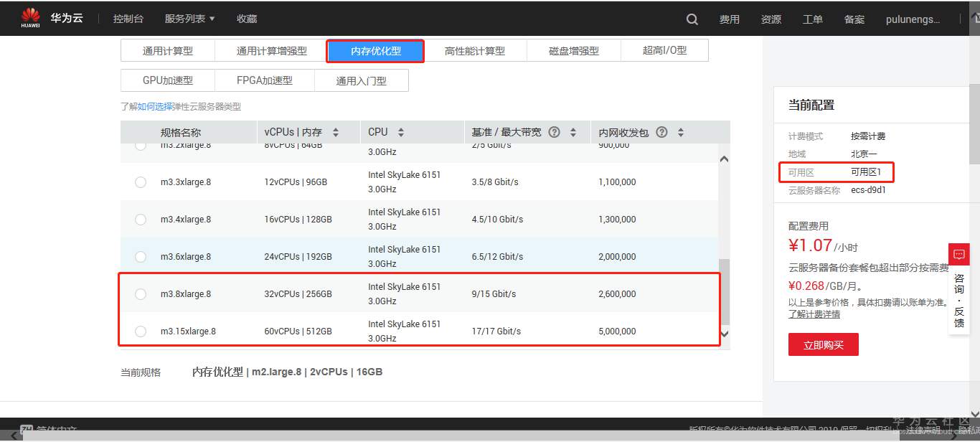Click the ¥1.07 price text
This screenshot has width=980, height=442.
[810, 245]
